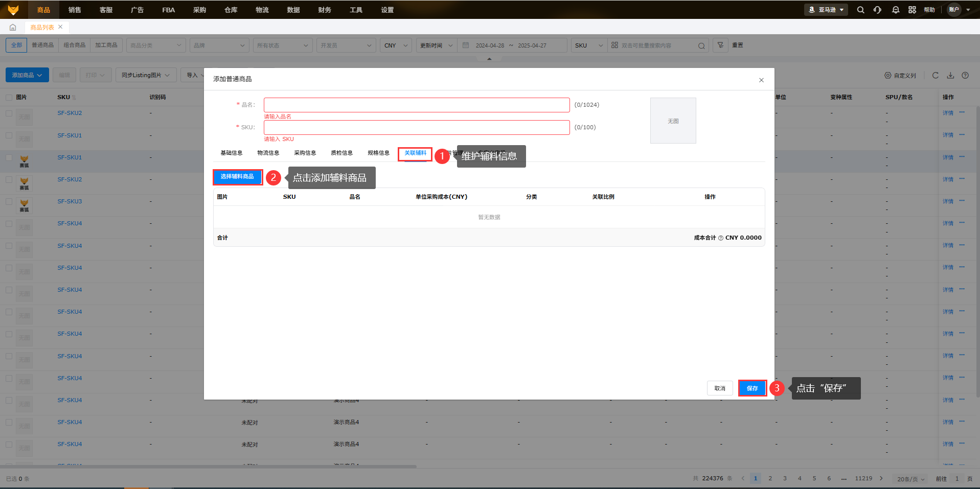Expand the account dropdown arrow

[968, 10]
